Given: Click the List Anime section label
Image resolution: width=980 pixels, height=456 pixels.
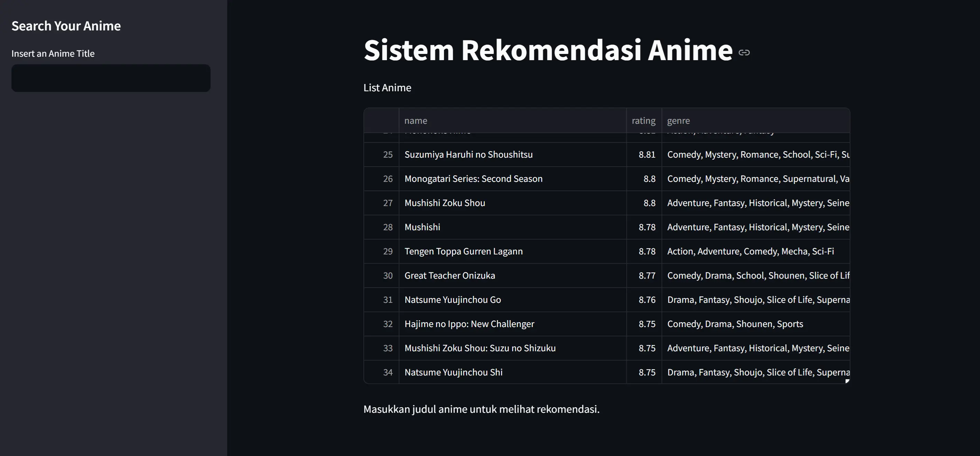Looking at the screenshot, I should click(387, 87).
